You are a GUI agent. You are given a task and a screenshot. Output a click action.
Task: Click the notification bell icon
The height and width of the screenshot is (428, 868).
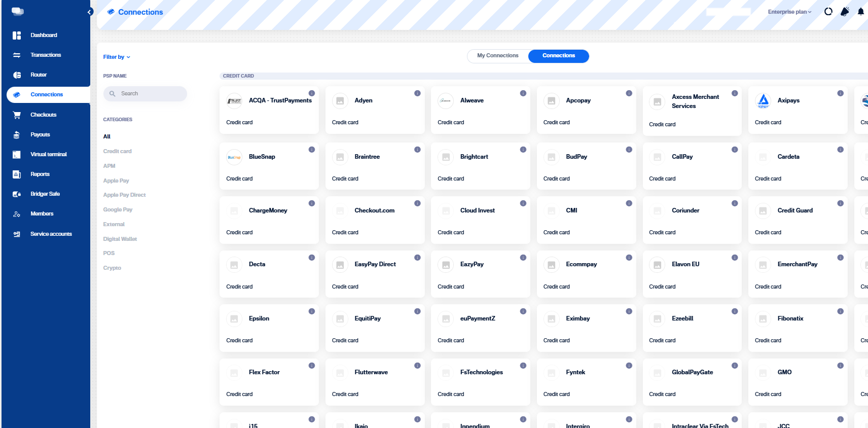pyautogui.click(x=860, y=12)
